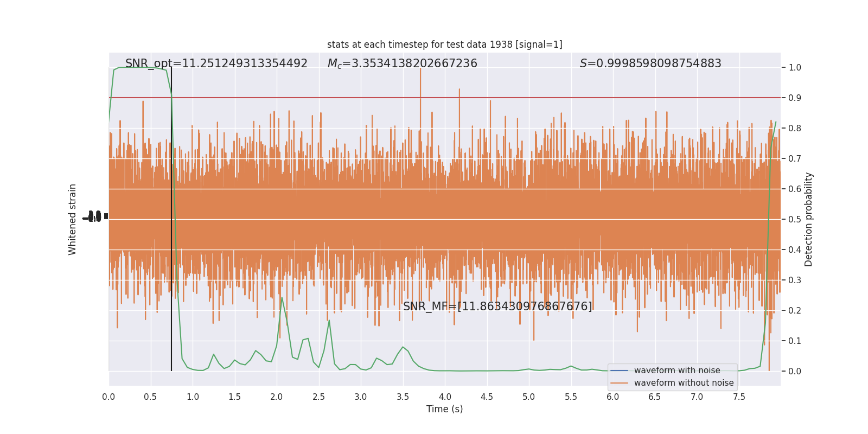Click the red 0.9 threshold line
The image size is (868, 434).
pos(445,98)
